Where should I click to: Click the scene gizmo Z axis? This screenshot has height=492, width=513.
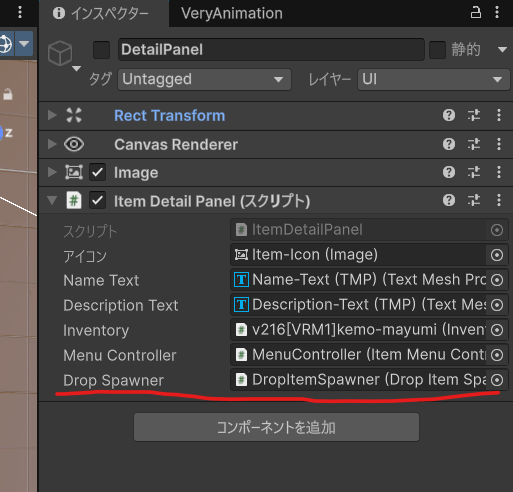[8, 133]
